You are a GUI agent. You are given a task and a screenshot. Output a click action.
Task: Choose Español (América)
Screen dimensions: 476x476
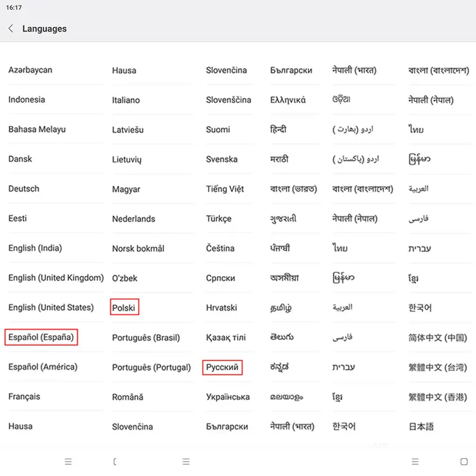(x=43, y=367)
